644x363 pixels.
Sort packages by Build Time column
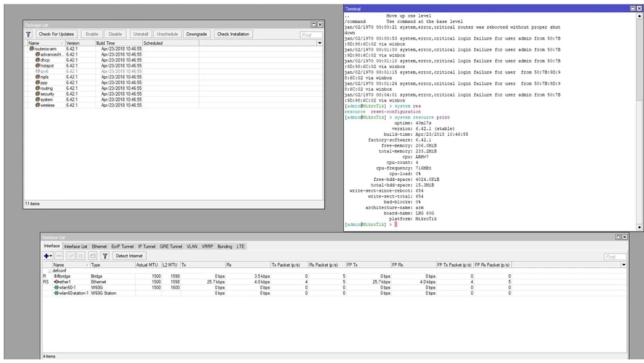(118, 43)
